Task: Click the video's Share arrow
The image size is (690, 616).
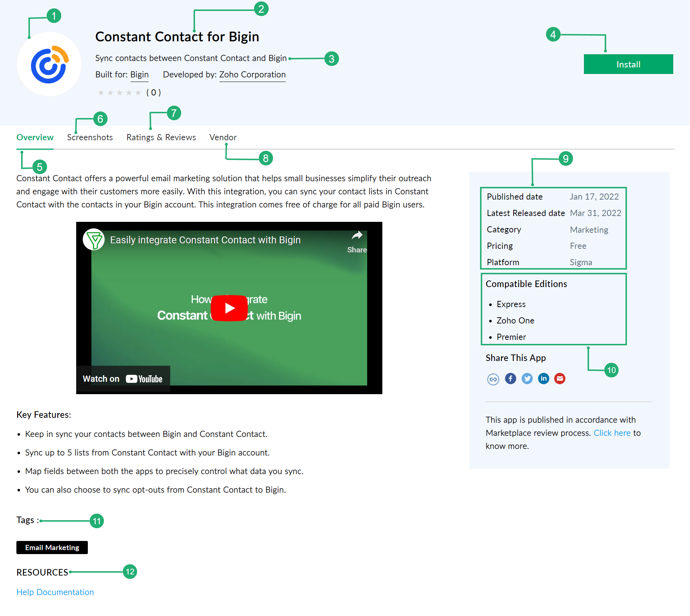Action: [357, 241]
